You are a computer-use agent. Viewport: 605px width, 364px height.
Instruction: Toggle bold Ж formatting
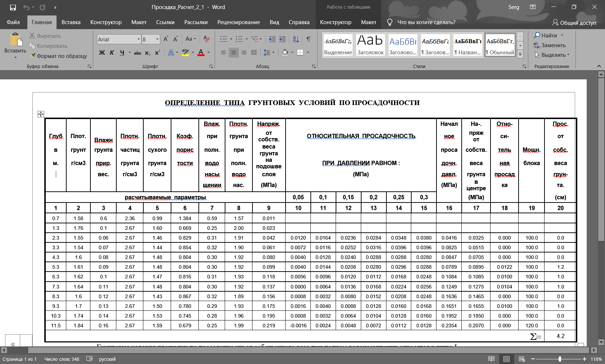[102, 53]
